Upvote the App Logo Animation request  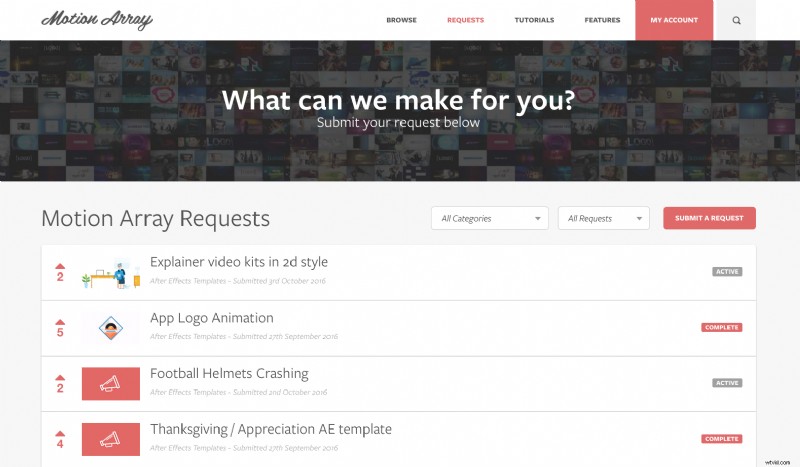60,322
